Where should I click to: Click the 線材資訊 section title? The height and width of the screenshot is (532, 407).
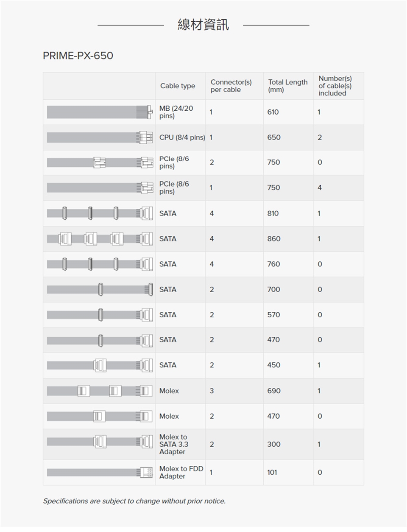203,25
